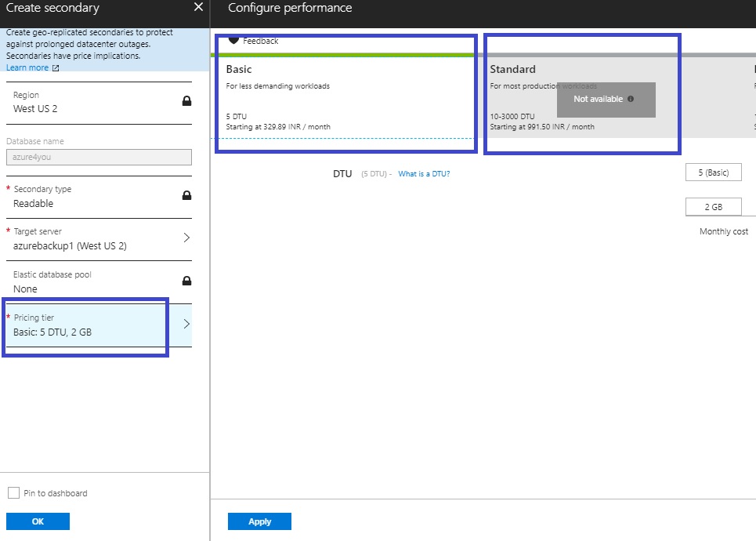Click the lock icon beside Secondary type
The width and height of the screenshot is (756, 541).
(186, 195)
